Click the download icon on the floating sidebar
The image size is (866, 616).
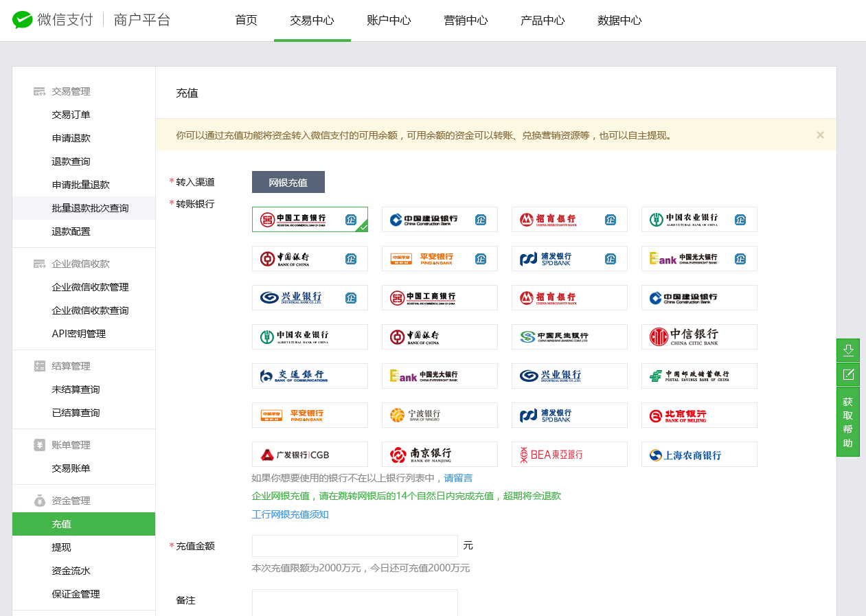848,350
